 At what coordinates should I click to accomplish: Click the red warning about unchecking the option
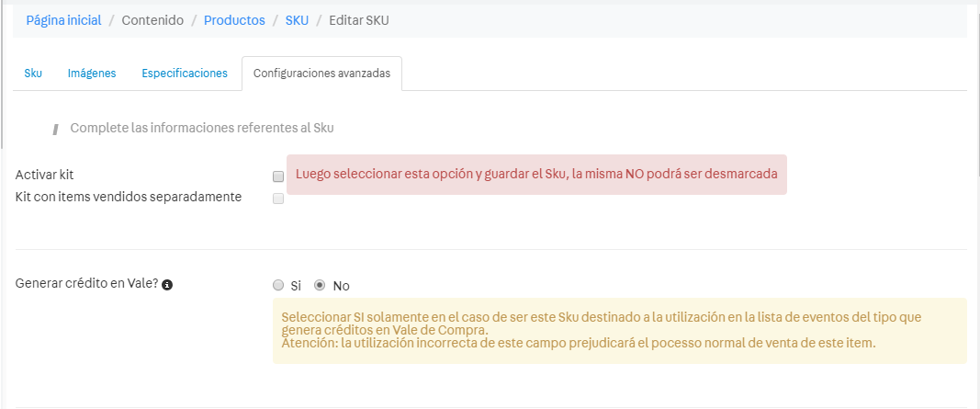[536, 174]
